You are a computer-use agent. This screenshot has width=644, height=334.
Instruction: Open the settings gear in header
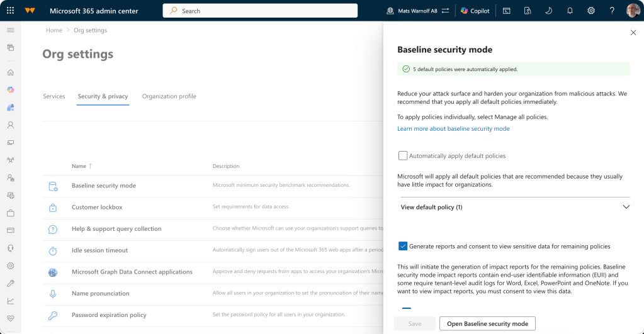point(591,11)
